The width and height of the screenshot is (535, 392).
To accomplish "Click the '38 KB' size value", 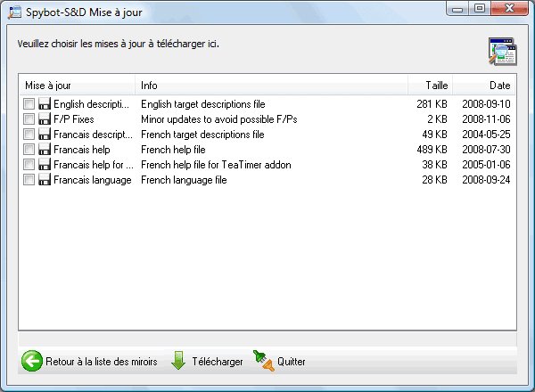I will [434, 165].
